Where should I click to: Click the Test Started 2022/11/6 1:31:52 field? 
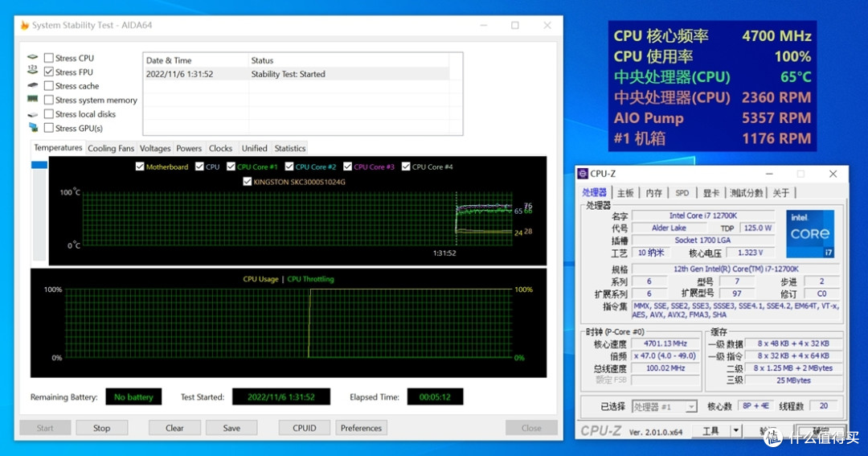tap(281, 396)
